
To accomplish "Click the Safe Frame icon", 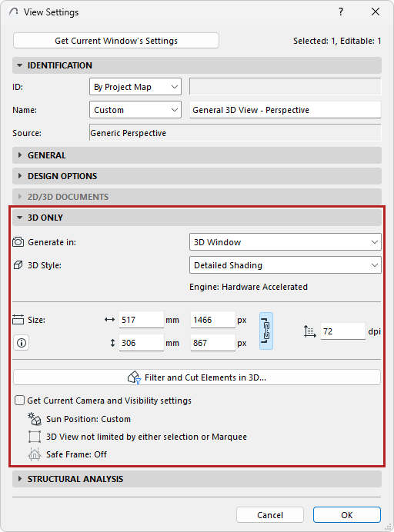I will (x=35, y=454).
